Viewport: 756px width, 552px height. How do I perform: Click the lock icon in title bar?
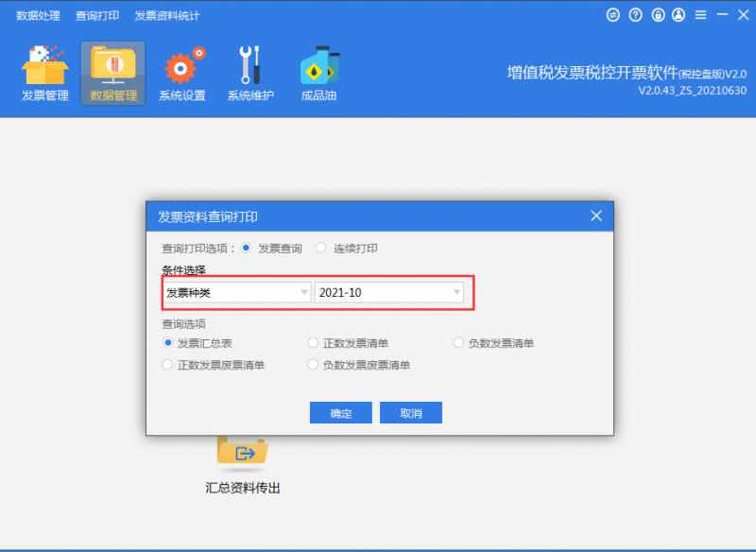658,15
